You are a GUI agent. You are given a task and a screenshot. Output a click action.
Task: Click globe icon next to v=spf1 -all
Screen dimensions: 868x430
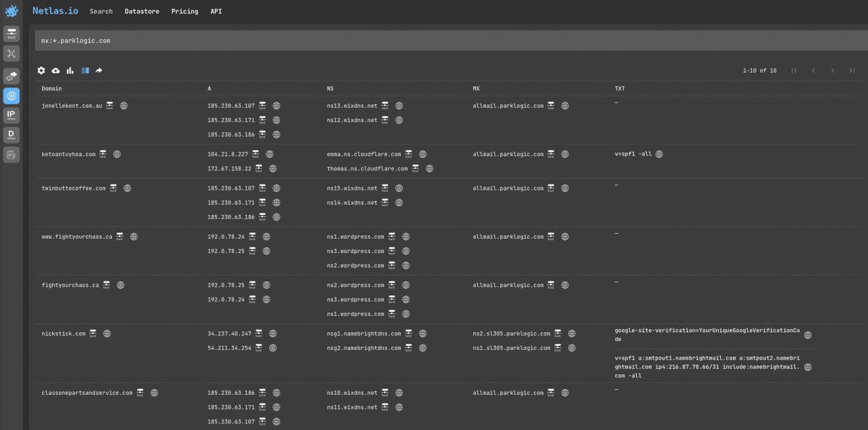coord(659,154)
